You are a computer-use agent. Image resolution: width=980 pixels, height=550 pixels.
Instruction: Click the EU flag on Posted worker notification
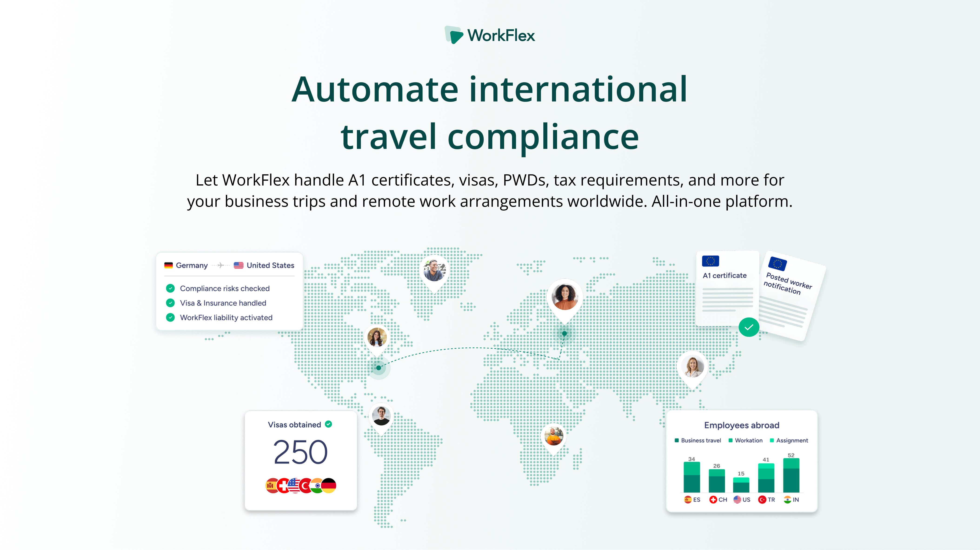pos(777,264)
